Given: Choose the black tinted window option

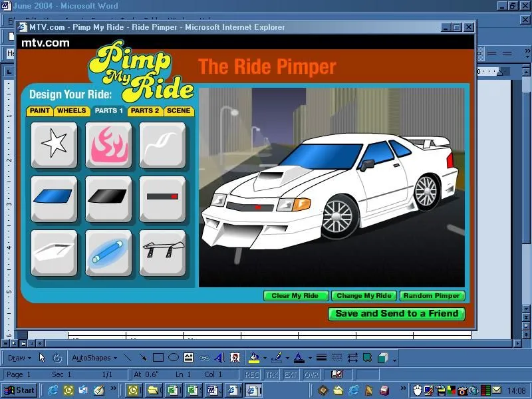Looking at the screenshot, I should (x=108, y=198).
